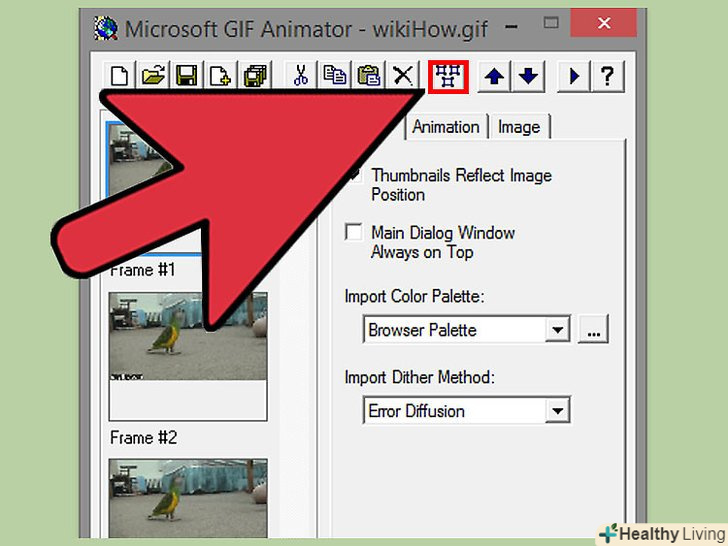Select the Frame #3 parrot thumbnail
The width and height of the screenshot is (728, 546).
tap(188, 498)
